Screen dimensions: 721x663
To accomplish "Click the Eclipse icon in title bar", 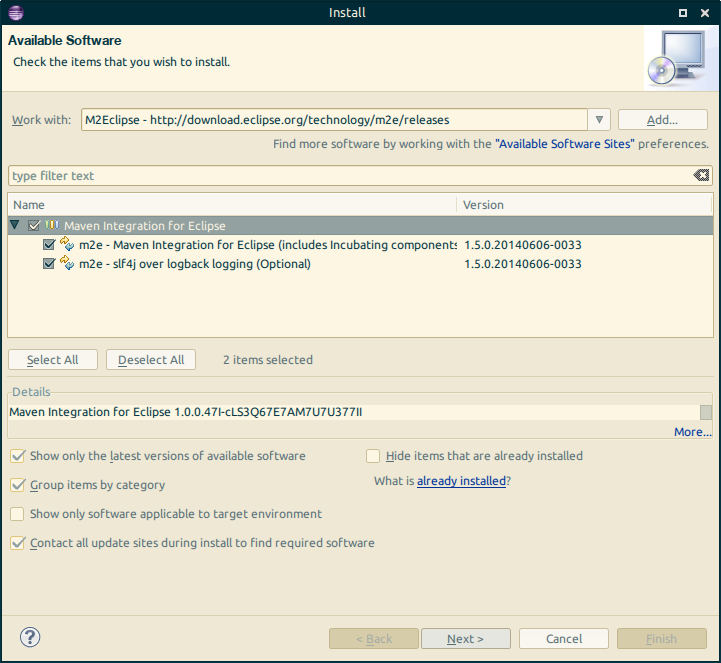I will click(x=16, y=12).
